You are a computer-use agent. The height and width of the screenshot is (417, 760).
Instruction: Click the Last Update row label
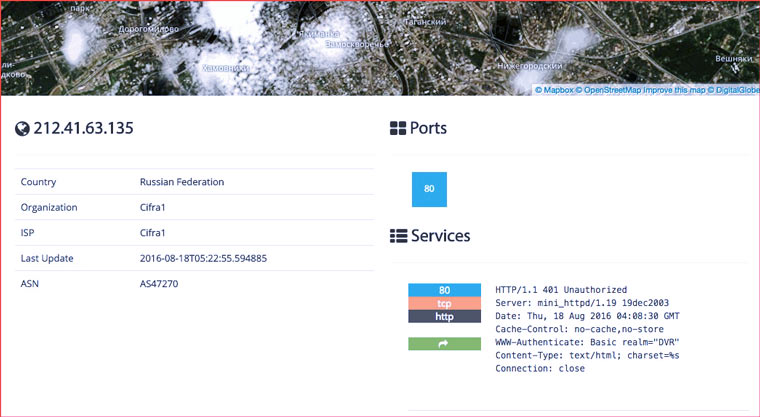tap(47, 258)
